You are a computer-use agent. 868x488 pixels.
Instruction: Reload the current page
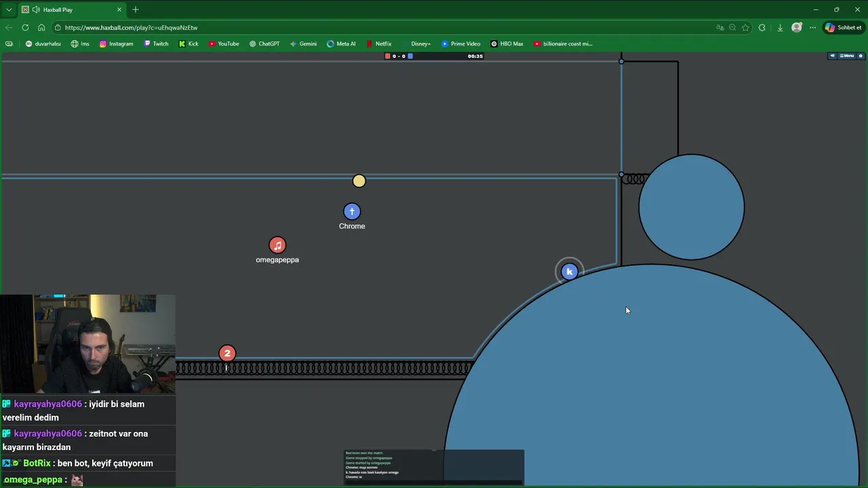[x=25, y=27]
